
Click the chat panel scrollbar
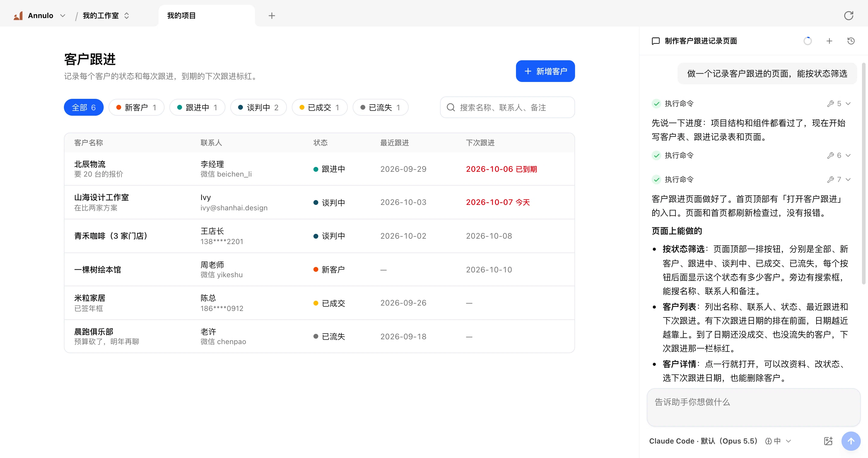(x=863, y=174)
